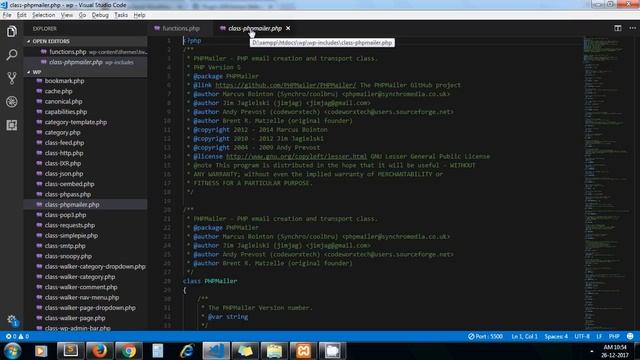Open the Source Control view

click(x=11, y=78)
